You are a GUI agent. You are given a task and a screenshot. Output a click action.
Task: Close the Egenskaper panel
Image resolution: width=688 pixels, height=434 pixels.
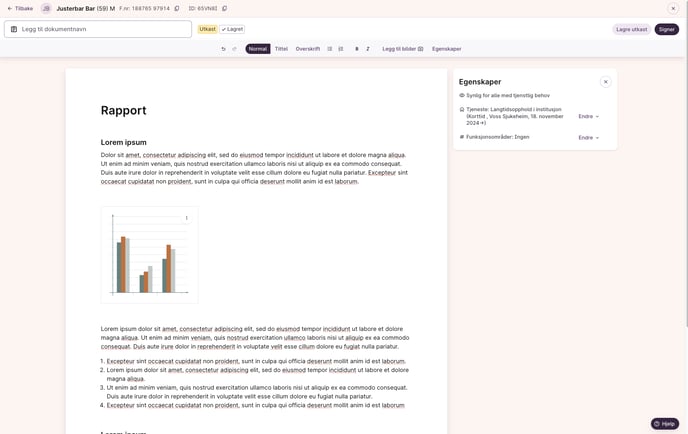[605, 82]
